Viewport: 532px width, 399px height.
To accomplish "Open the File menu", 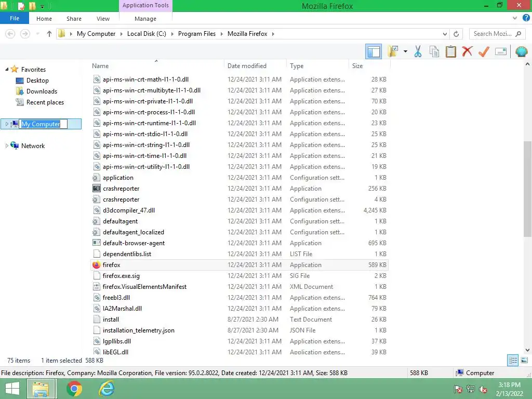I will 14,18.
